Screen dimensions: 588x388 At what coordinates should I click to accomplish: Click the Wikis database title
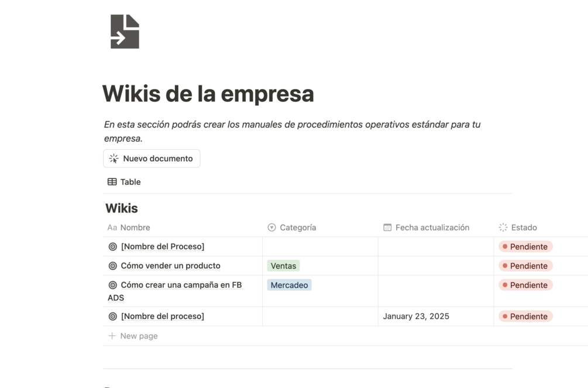coord(122,208)
